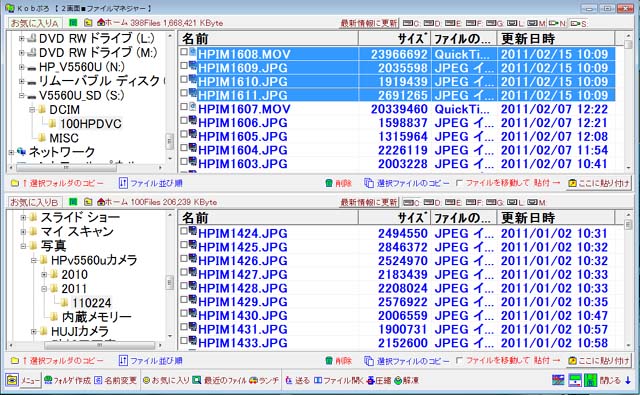
Task: Expand HP_V5560U (N:) node
Action: (x=21, y=67)
